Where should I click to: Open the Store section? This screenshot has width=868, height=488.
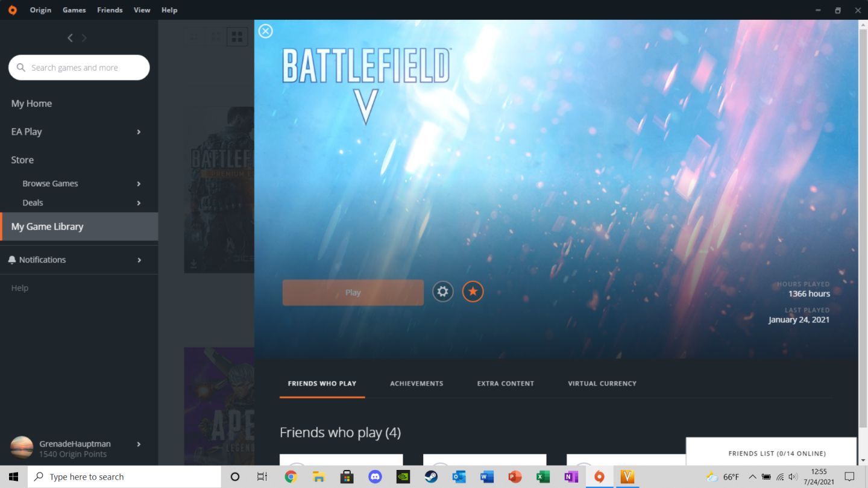22,160
